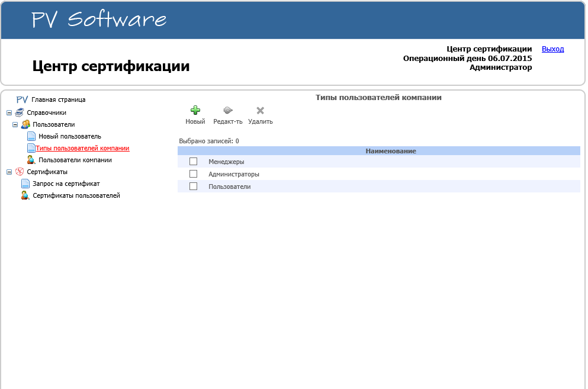Image resolution: width=588 pixels, height=389 pixels.
Task: Check the Администраторы row checkbox
Action: 194,173
